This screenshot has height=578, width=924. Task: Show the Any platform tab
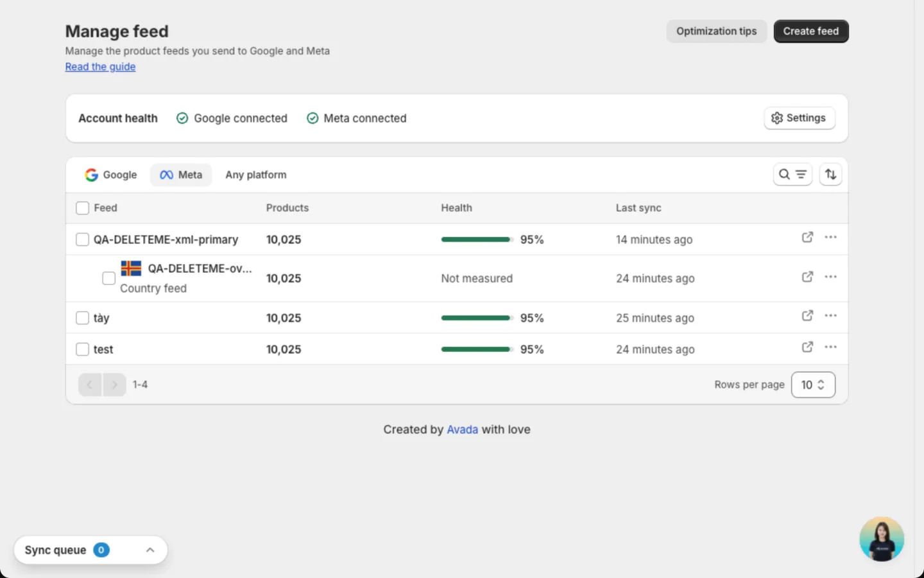[256, 175]
